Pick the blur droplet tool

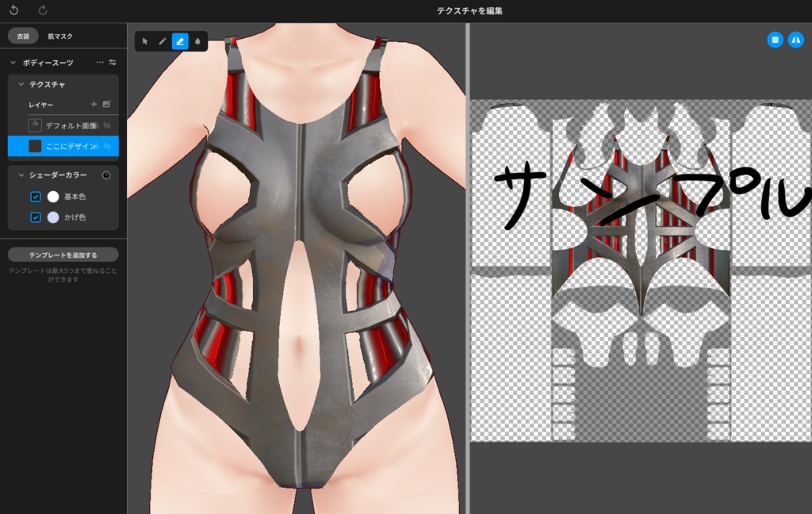coord(197,41)
